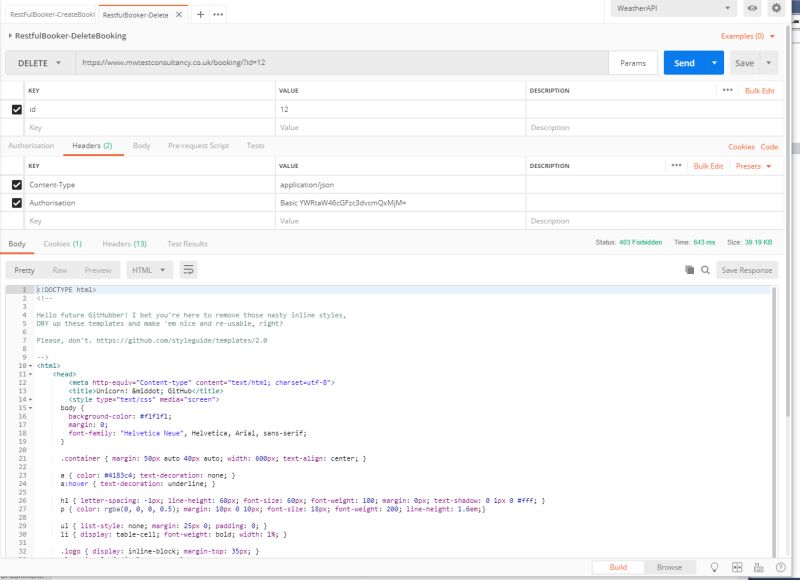
Task: Select the request Headers (2) tab
Action: pyautogui.click(x=92, y=146)
